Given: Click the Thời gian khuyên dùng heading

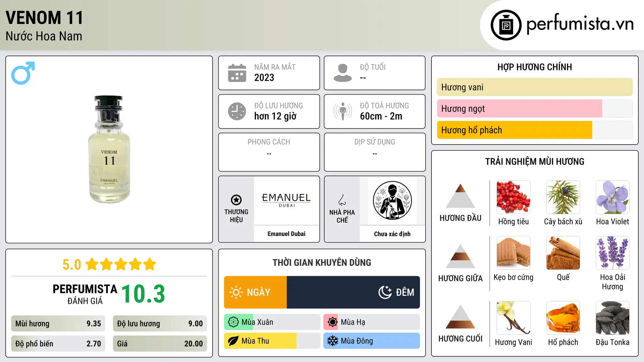Looking at the screenshot, I should pos(322,262).
